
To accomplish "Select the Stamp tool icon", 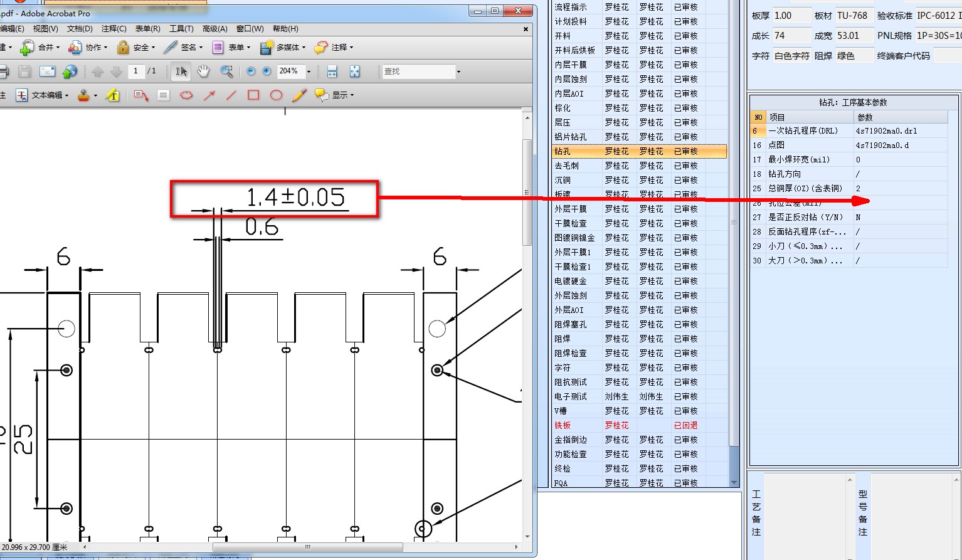I will point(83,95).
